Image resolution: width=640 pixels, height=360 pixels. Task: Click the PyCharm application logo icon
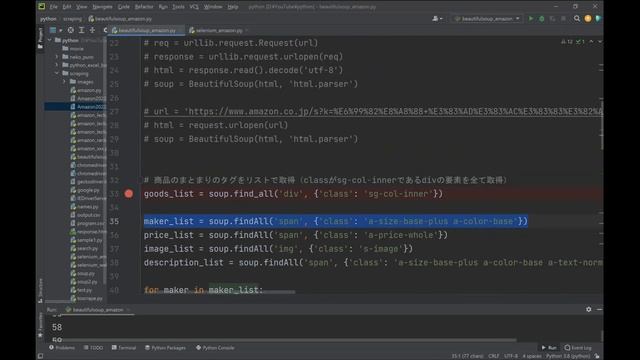(x=42, y=6)
